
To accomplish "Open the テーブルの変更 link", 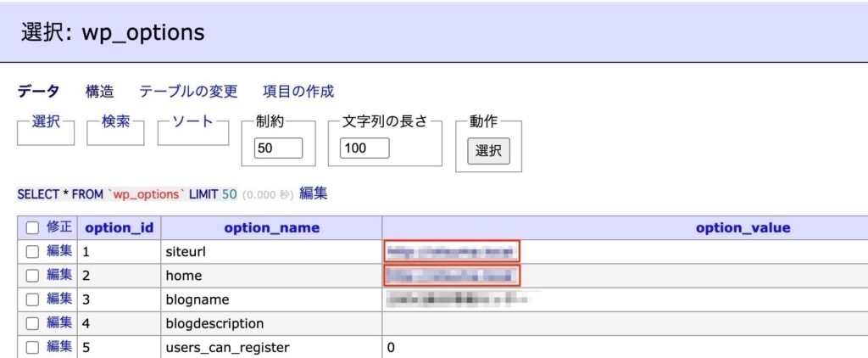I will [x=188, y=91].
